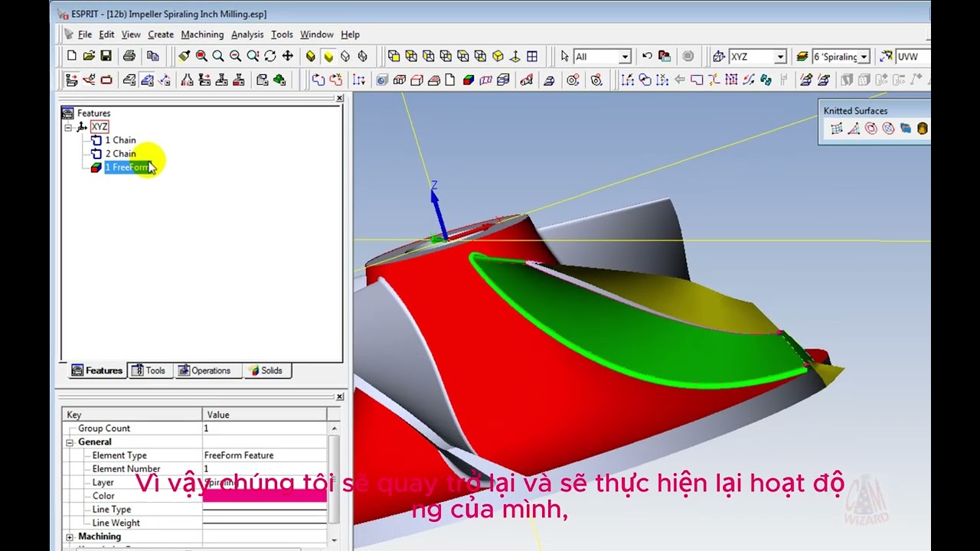Click the Print icon
Screen dimensions: 980x551
click(129, 56)
